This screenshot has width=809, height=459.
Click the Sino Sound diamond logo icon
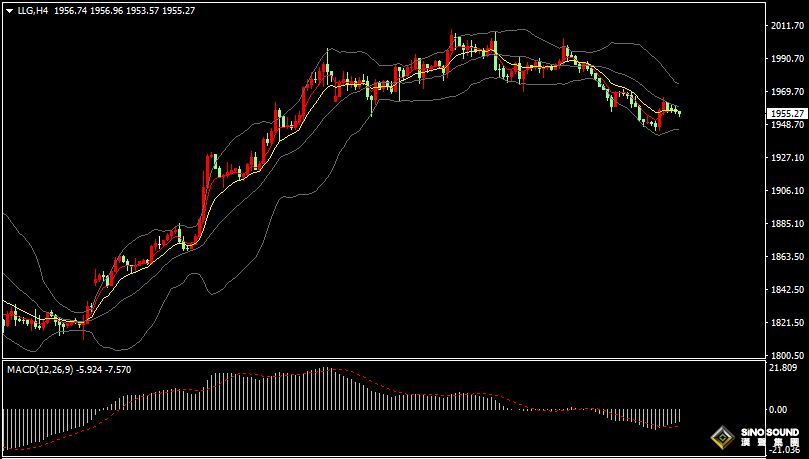[722, 437]
